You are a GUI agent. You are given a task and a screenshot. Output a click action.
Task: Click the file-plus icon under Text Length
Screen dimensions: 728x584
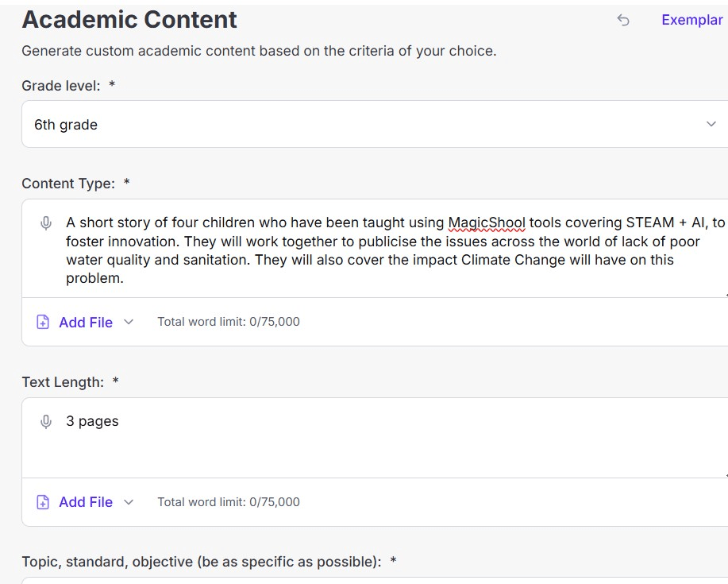[x=43, y=502]
